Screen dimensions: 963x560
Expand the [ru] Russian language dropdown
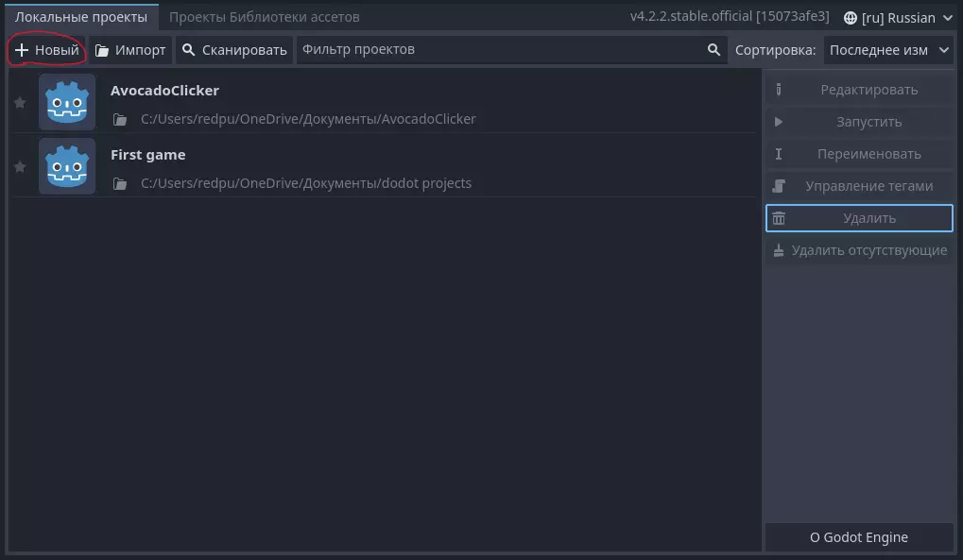point(898,18)
